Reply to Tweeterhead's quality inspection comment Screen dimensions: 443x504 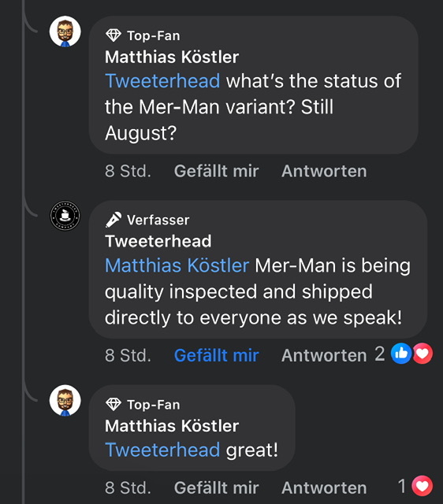[x=324, y=355]
